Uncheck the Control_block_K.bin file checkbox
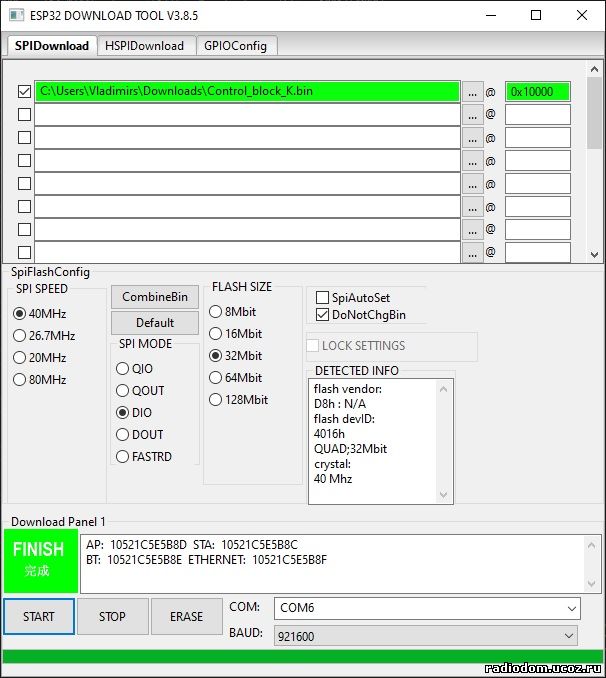606x678 pixels. (x=24, y=91)
